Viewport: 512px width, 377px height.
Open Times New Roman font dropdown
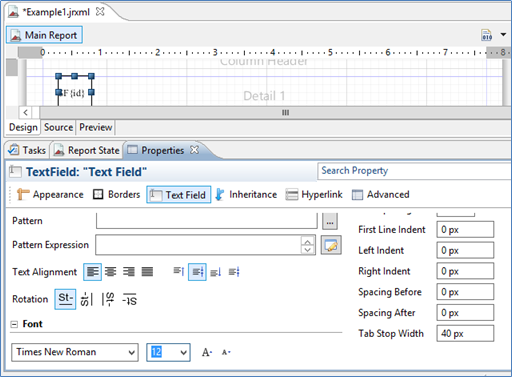pos(75,352)
